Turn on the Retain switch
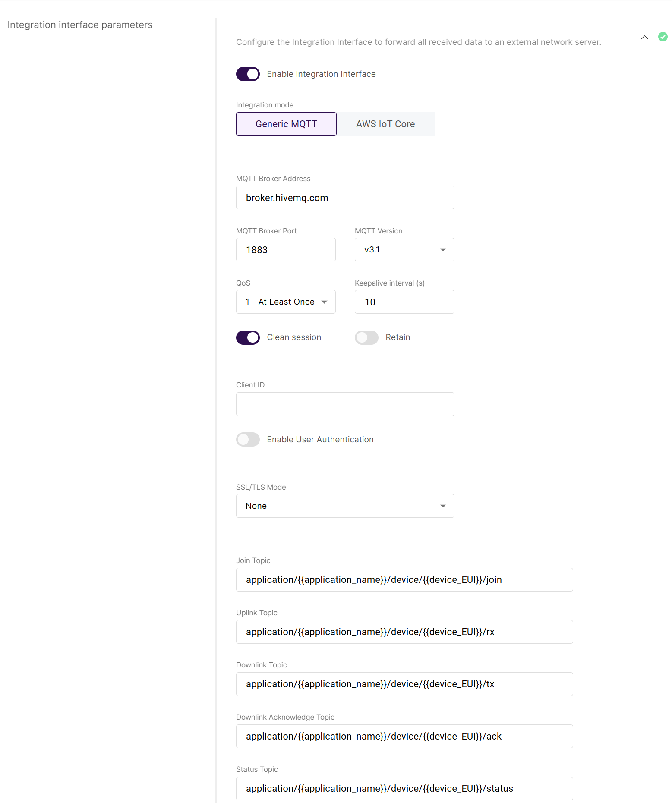This screenshot has width=672, height=806. (366, 337)
